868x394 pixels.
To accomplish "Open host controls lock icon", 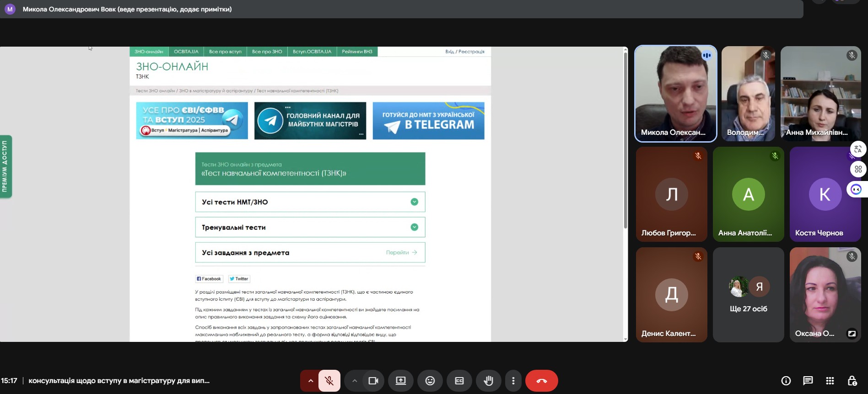I will coord(852,381).
